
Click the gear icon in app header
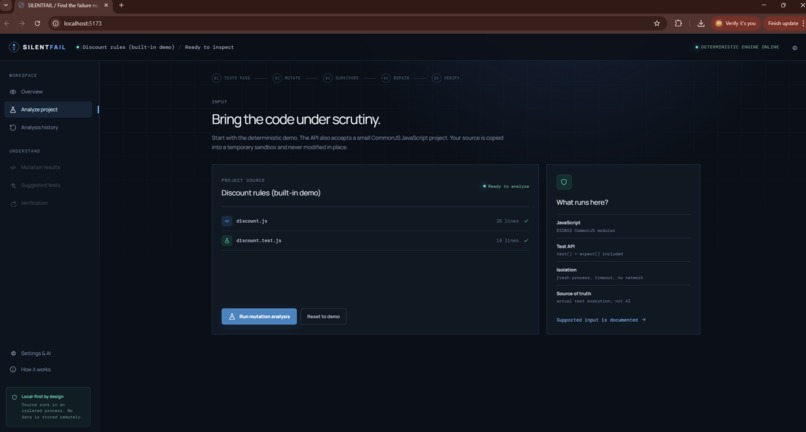pyautogui.click(x=795, y=48)
